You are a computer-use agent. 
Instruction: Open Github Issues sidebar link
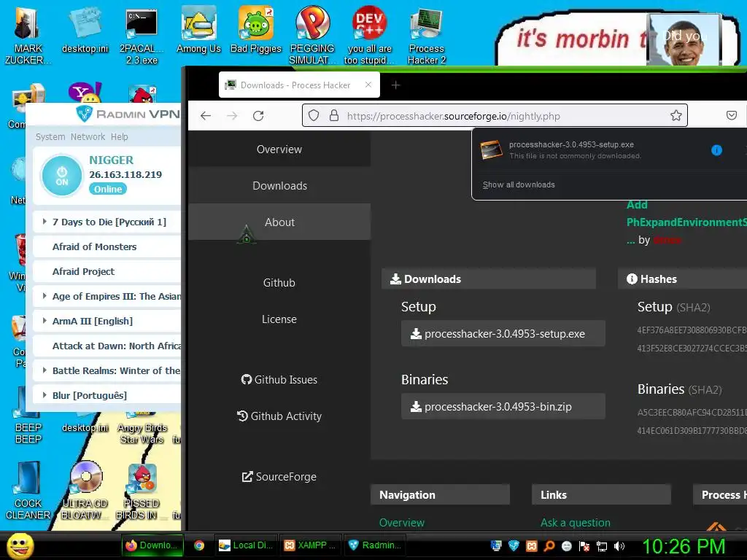tap(279, 379)
